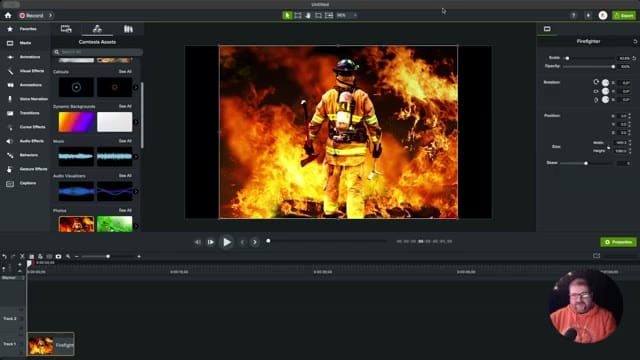Screen dimensions: 640x360
Task: Open the Home screen via the house icon
Action: pyautogui.click(x=8, y=16)
